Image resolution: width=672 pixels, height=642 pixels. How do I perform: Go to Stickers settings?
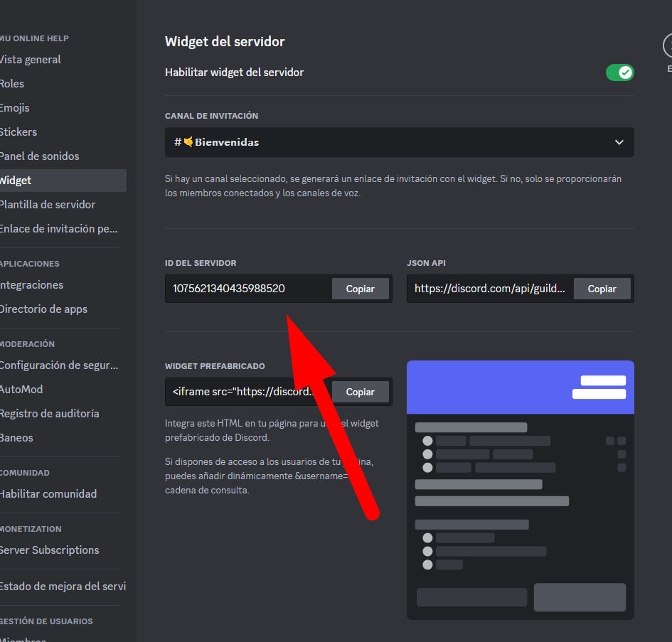coord(18,132)
